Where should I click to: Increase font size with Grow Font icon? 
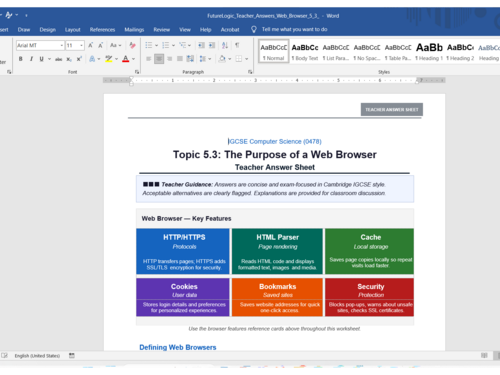(x=90, y=45)
